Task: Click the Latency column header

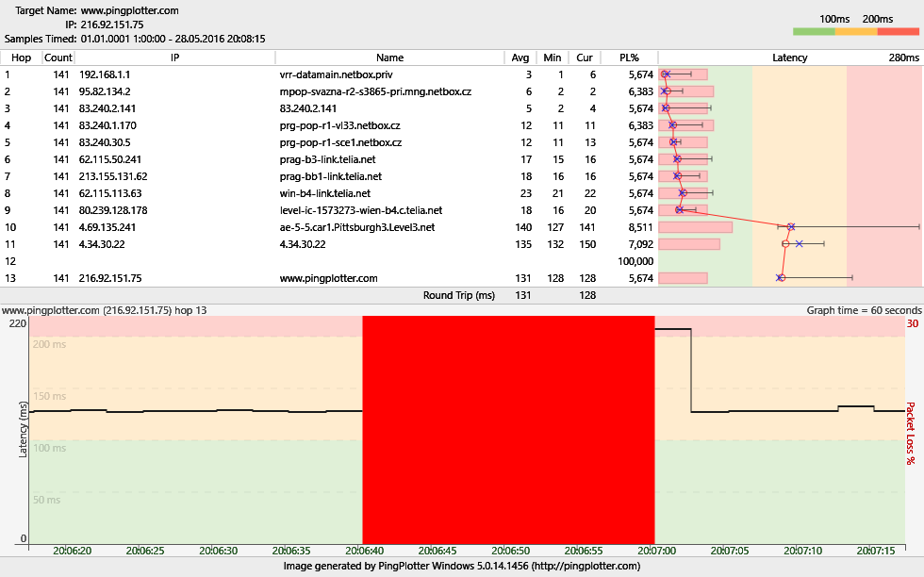Action: pyautogui.click(x=790, y=58)
